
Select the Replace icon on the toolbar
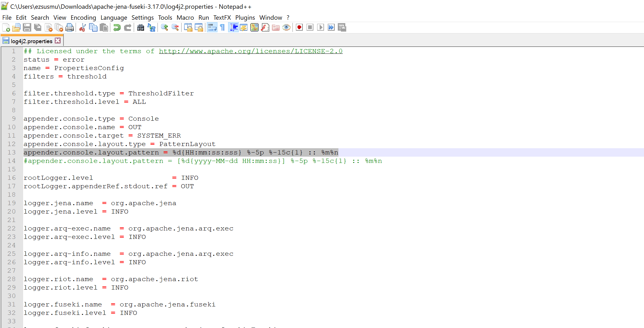click(x=152, y=28)
